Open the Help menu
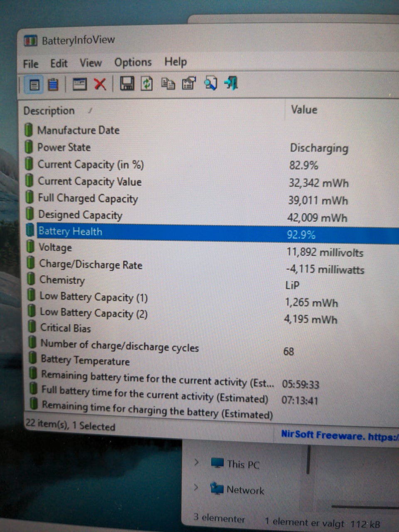 tap(175, 62)
